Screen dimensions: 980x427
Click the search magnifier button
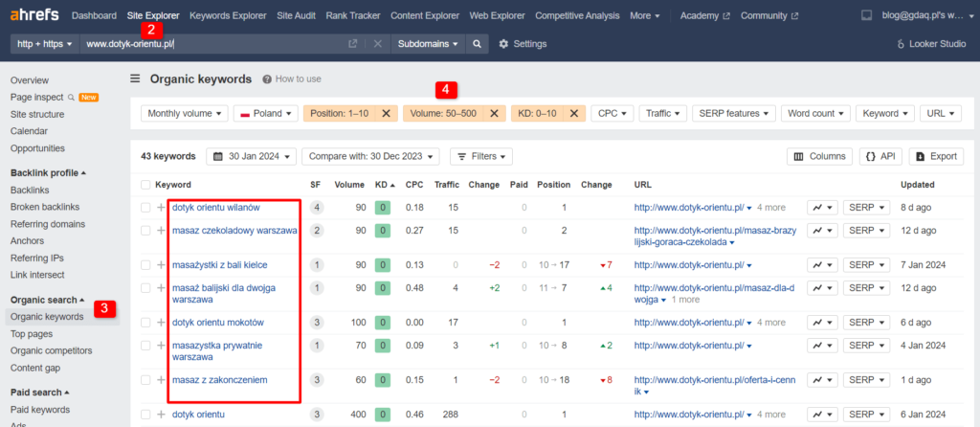point(477,44)
